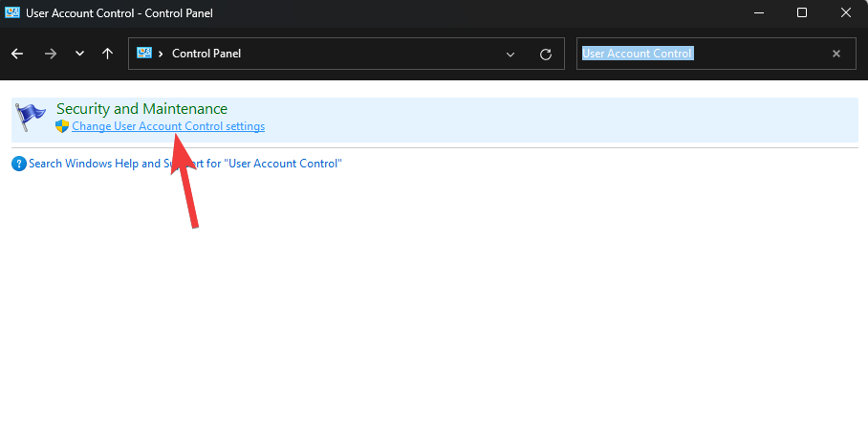Click the blue help question mark icon
This screenshot has height=441, width=868.
pyautogui.click(x=18, y=164)
